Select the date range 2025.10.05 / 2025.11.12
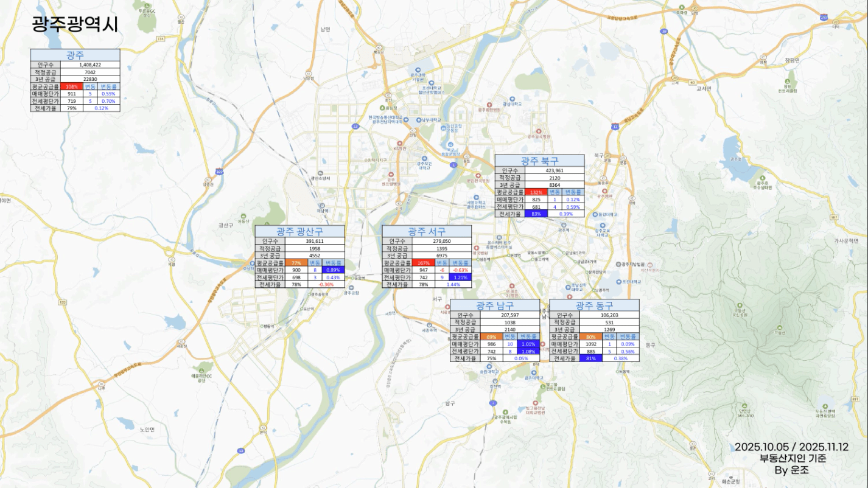 pos(791,447)
